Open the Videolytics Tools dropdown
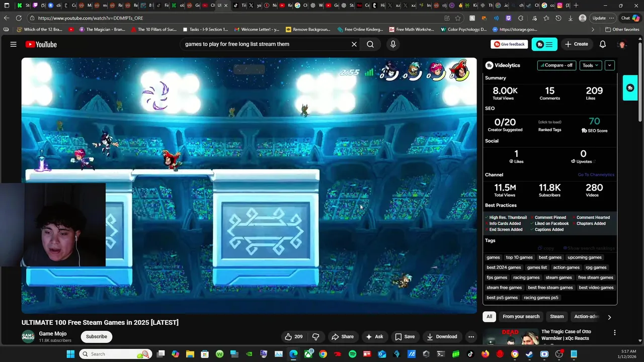The width and height of the screenshot is (644, 362). [x=591, y=65]
